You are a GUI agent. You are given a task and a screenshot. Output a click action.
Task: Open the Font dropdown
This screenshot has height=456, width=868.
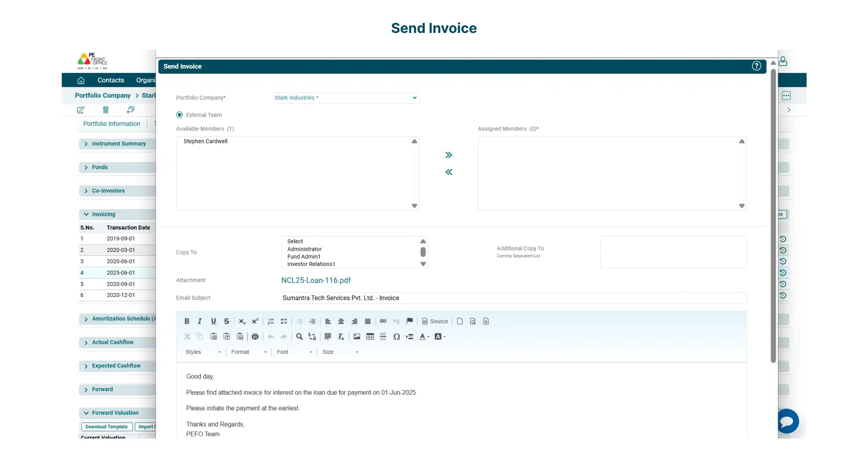(x=294, y=352)
